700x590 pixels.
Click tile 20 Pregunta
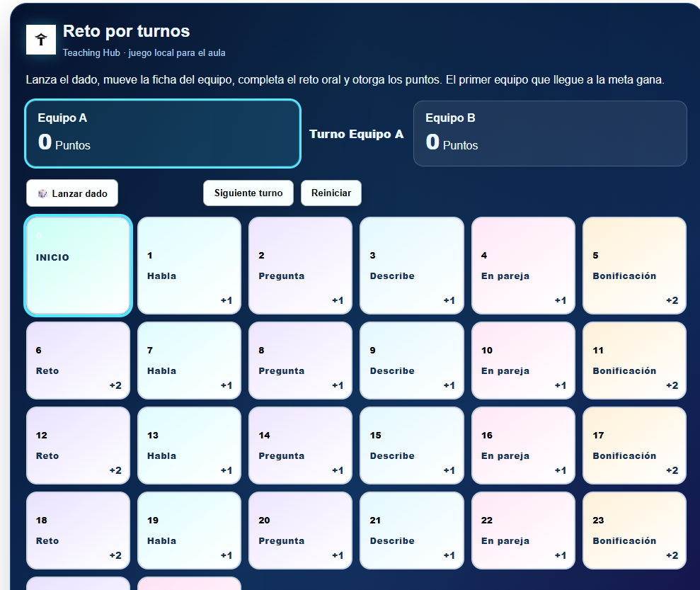pyautogui.click(x=300, y=531)
